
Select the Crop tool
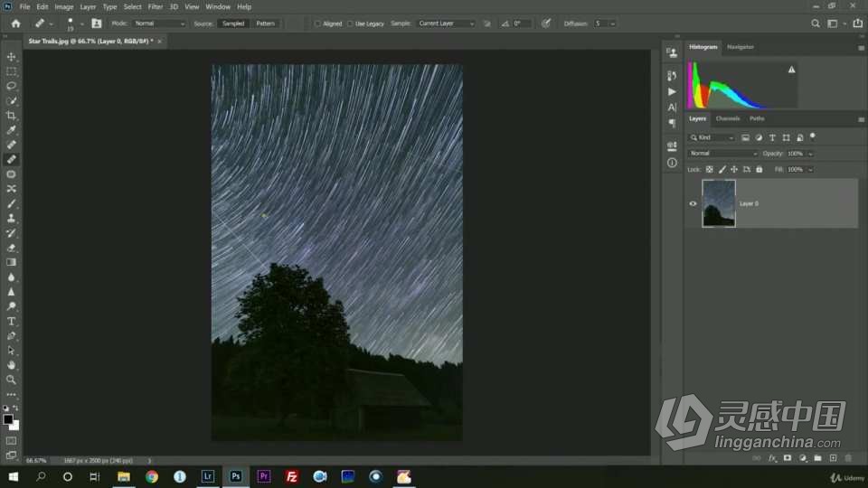11,116
